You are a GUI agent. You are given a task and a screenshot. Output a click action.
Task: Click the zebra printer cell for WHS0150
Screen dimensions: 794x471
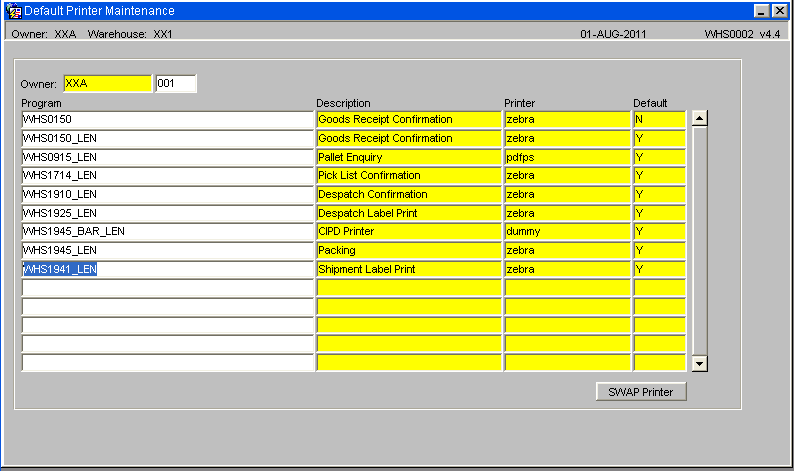click(x=567, y=120)
